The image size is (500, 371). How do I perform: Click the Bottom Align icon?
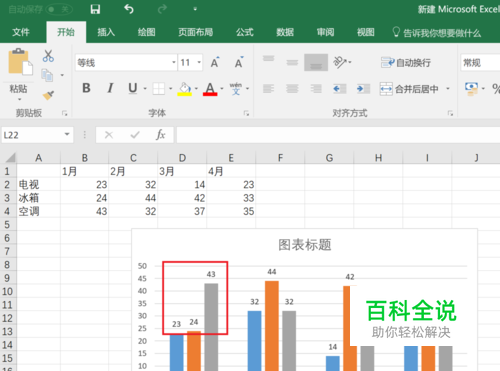316,62
